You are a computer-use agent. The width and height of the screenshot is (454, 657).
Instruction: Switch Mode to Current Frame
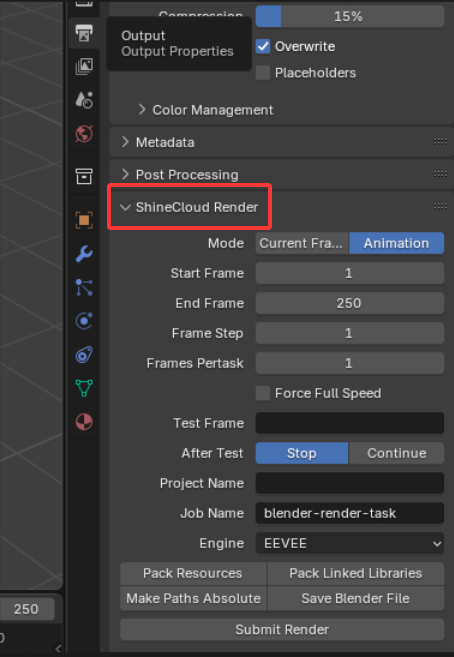pyautogui.click(x=302, y=243)
